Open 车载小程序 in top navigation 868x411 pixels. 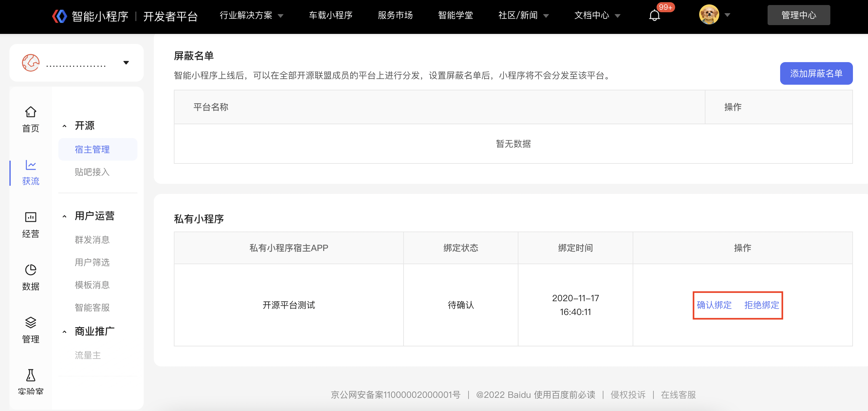[x=330, y=15]
